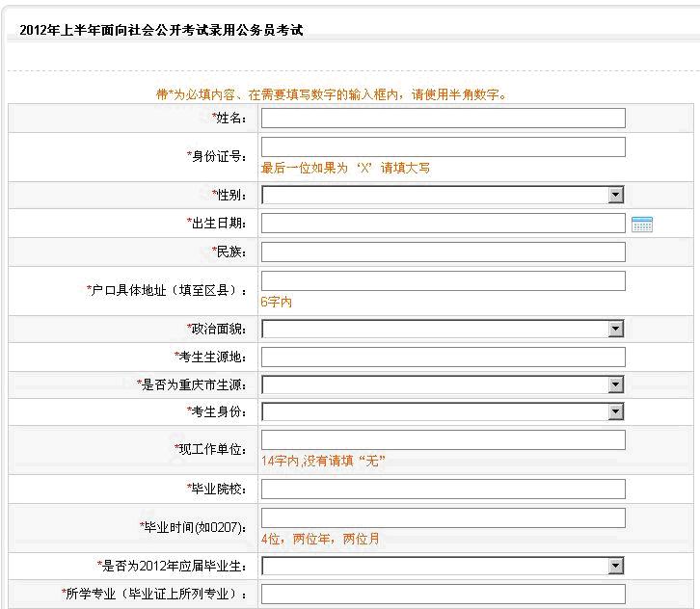The image size is (700, 609).
Task: Focus the 姓名 input field
Action: [444, 119]
